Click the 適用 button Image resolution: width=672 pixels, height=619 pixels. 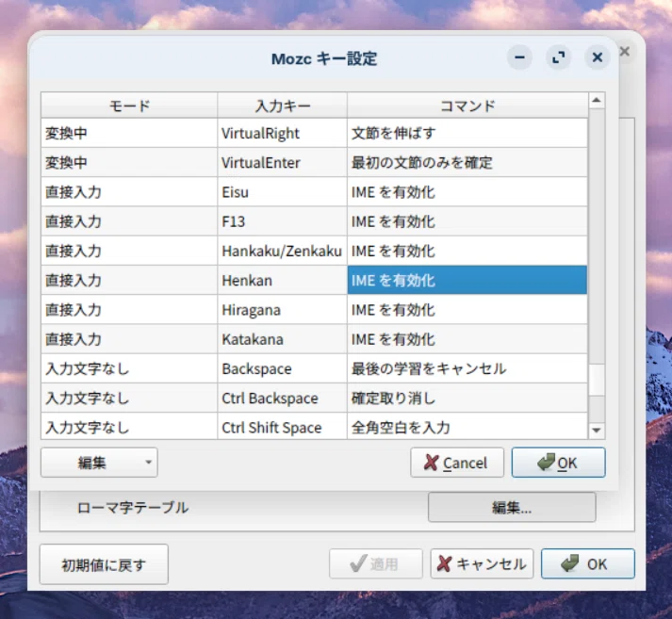point(376,563)
